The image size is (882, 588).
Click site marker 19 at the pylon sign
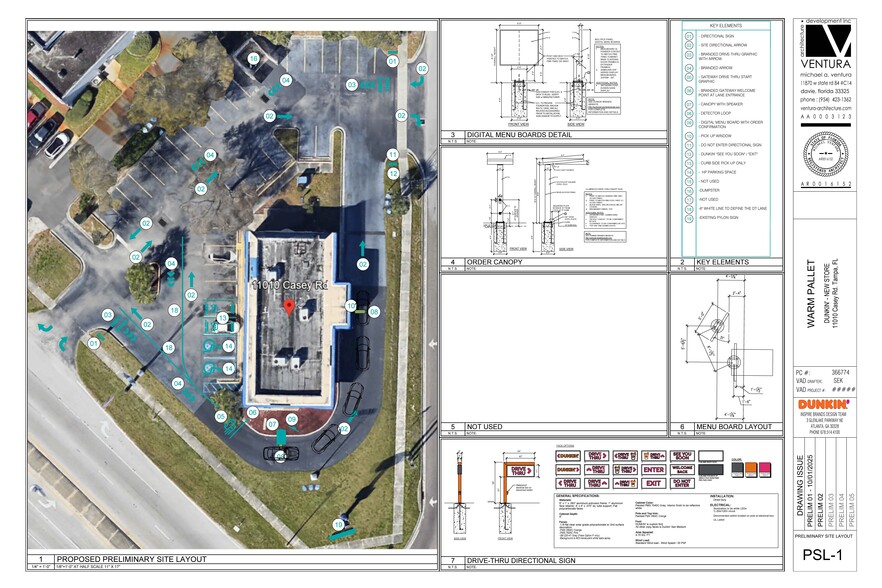tap(338, 524)
